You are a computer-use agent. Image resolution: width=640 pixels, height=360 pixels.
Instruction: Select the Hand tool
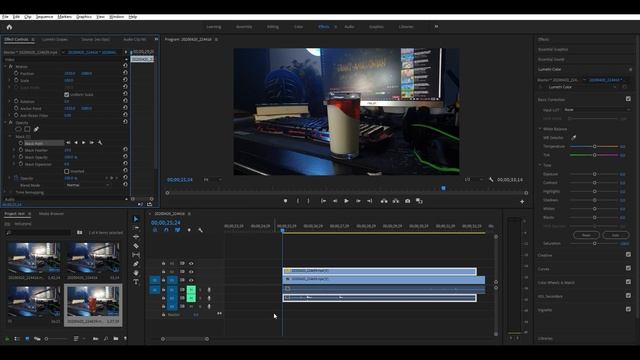(136, 273)
